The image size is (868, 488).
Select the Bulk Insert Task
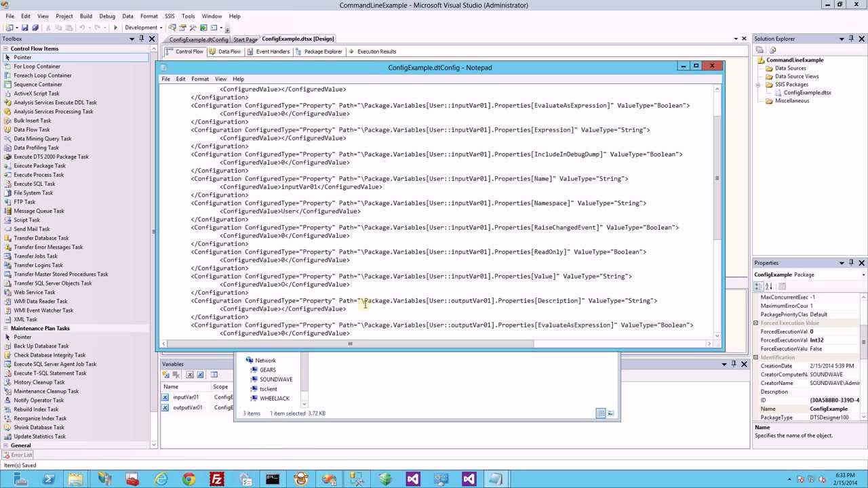75,121
